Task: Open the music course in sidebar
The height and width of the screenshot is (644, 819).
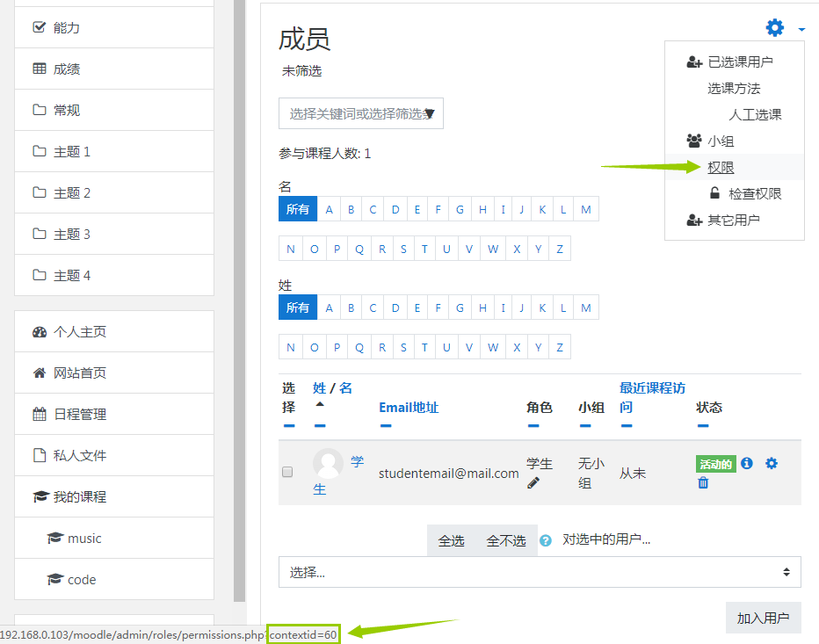Action: [84, 538]
